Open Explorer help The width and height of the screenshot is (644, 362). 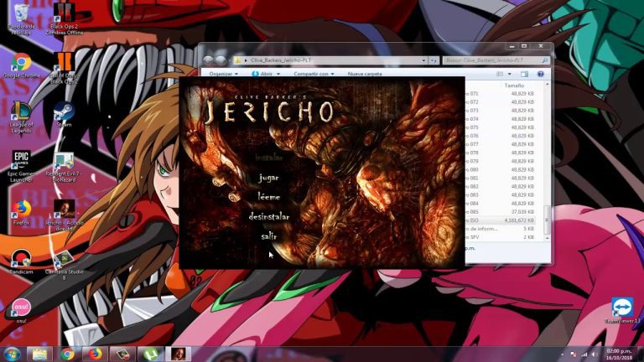tap(541, 74)
